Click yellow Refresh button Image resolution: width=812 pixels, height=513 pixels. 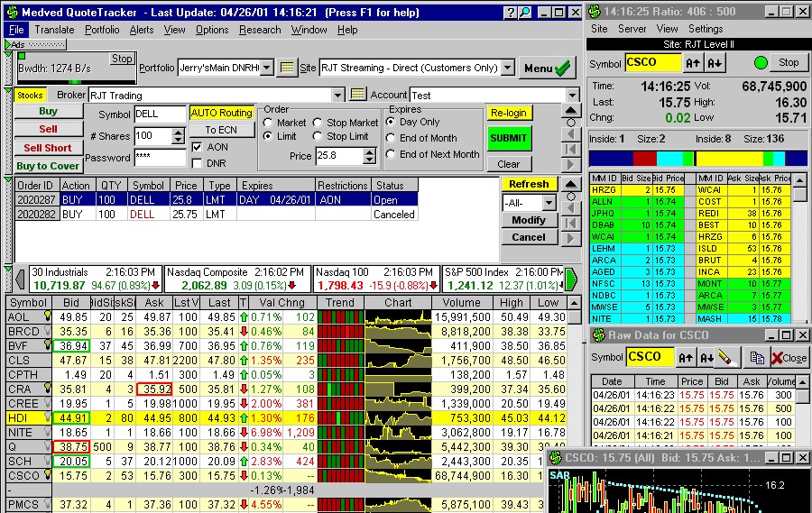[529, 184]
